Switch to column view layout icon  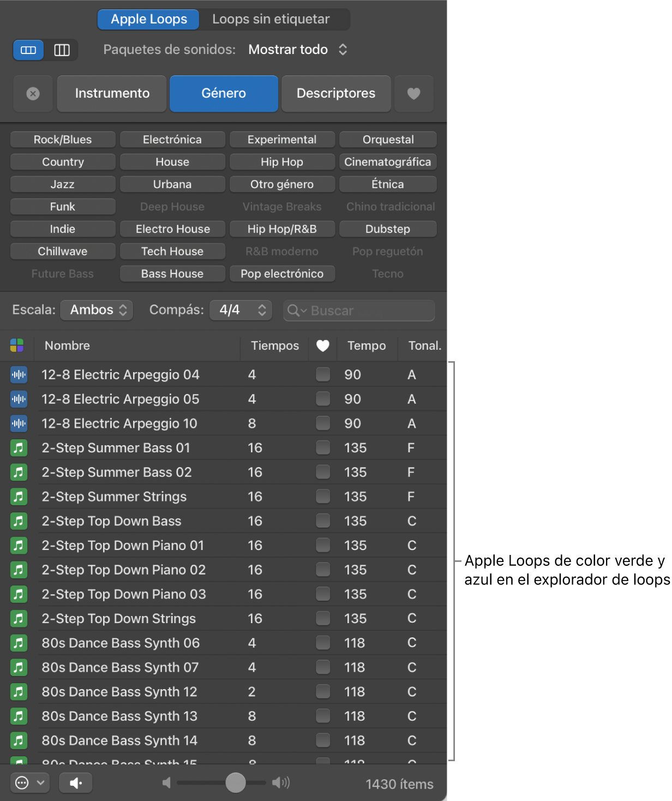pos(62,50)
